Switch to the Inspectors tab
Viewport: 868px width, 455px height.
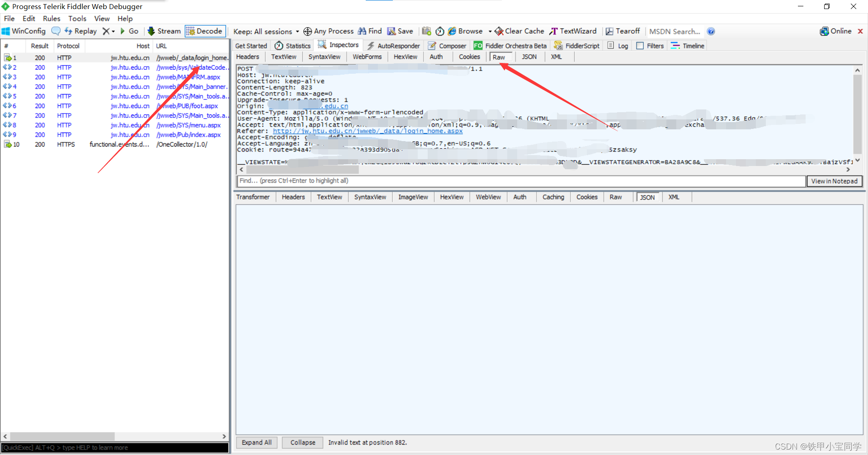pyautogui.click(x=338, y=45)
